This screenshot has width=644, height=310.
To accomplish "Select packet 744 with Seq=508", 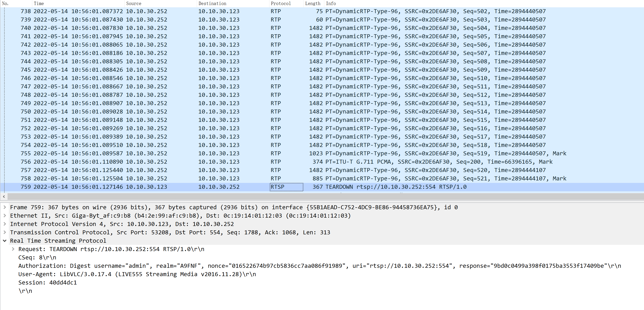I will (x=322, y=61).
